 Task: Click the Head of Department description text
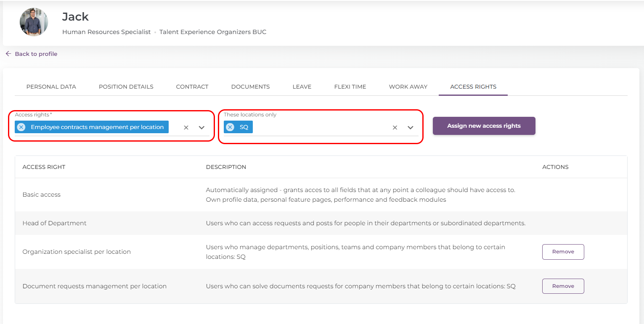tap(366, 223)
